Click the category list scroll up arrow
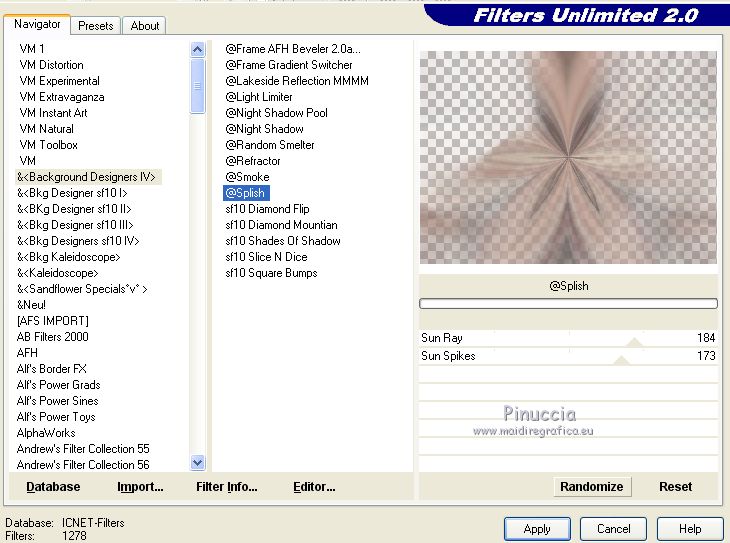This screenshot has height=543, width=730. click(x=198, y=49)
